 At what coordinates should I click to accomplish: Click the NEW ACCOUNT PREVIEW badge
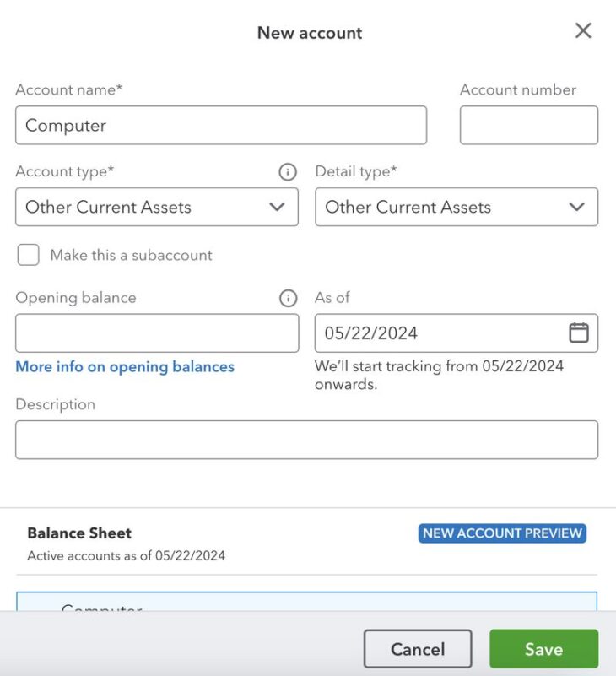501,533
